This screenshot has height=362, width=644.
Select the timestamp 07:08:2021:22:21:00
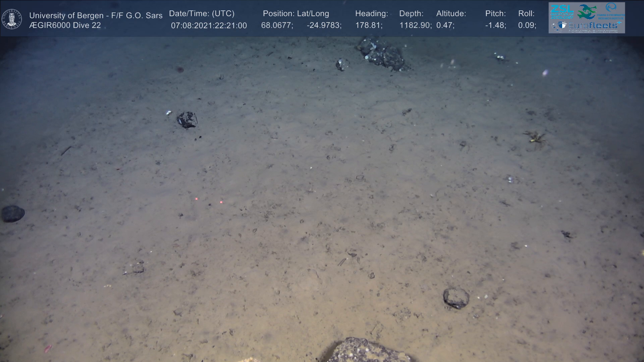[x=209, y=25]
